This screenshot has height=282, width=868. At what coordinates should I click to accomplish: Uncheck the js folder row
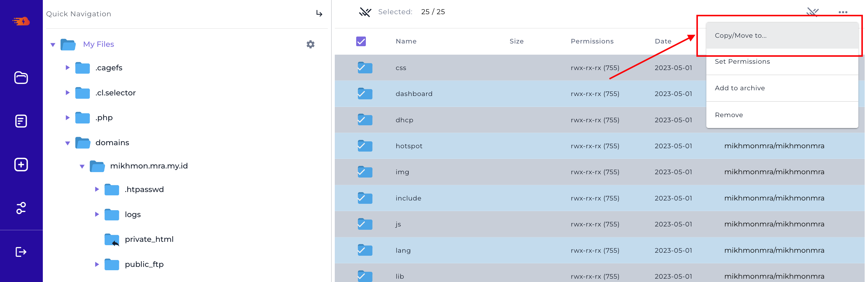[365, 224]
